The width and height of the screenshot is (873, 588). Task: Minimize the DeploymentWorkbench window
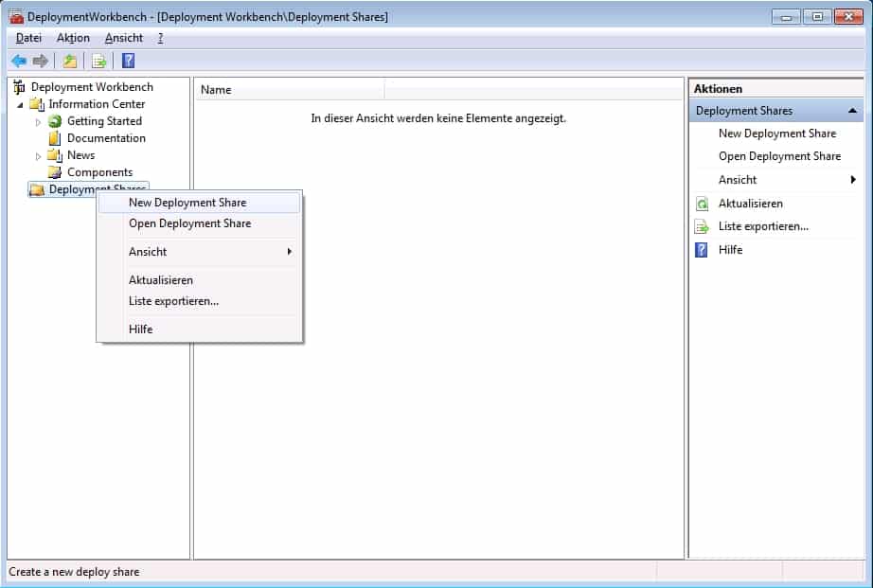point(786,17)
